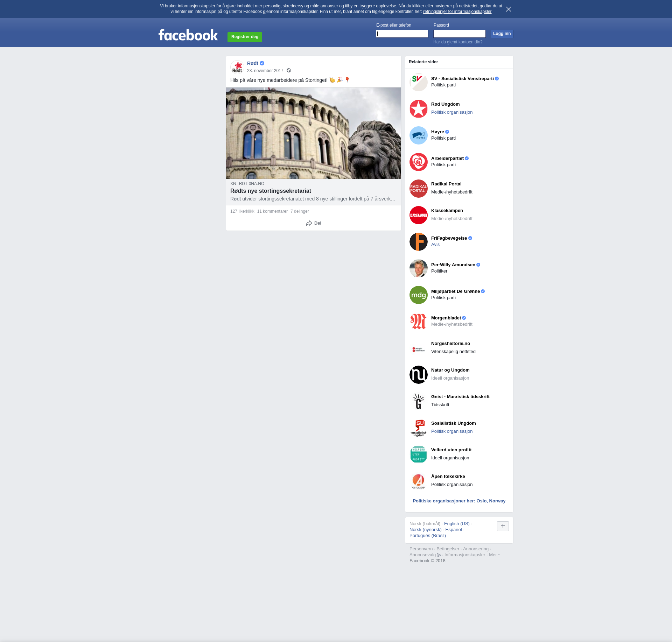Open Morgenbladet page name link
Image resolution: width=672 pixels, height=642 pixels.
[446, 318]
